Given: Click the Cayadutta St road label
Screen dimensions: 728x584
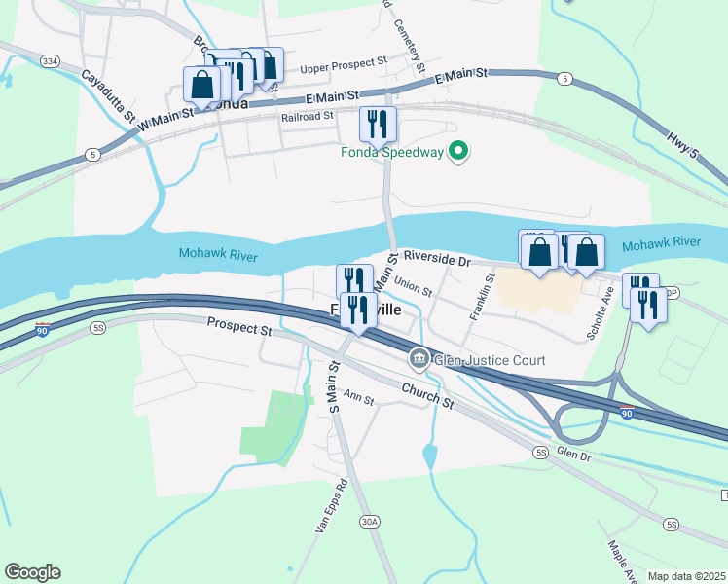Looking at the screenshot, I should 108,96.
